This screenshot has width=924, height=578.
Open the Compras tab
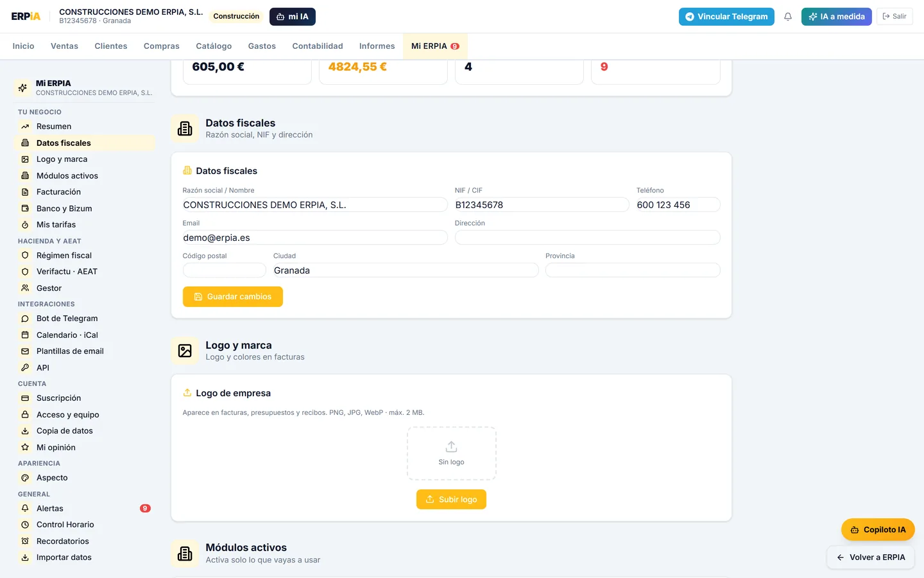pos(162,46)
